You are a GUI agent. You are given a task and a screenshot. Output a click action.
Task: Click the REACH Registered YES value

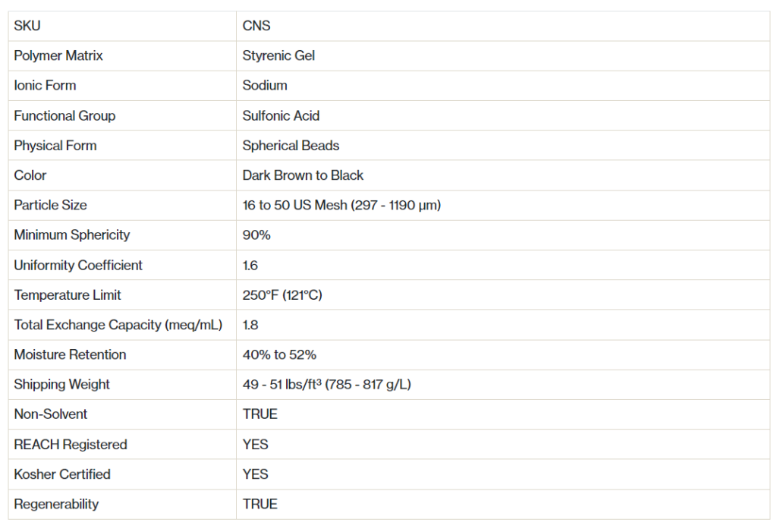point(256,445)
